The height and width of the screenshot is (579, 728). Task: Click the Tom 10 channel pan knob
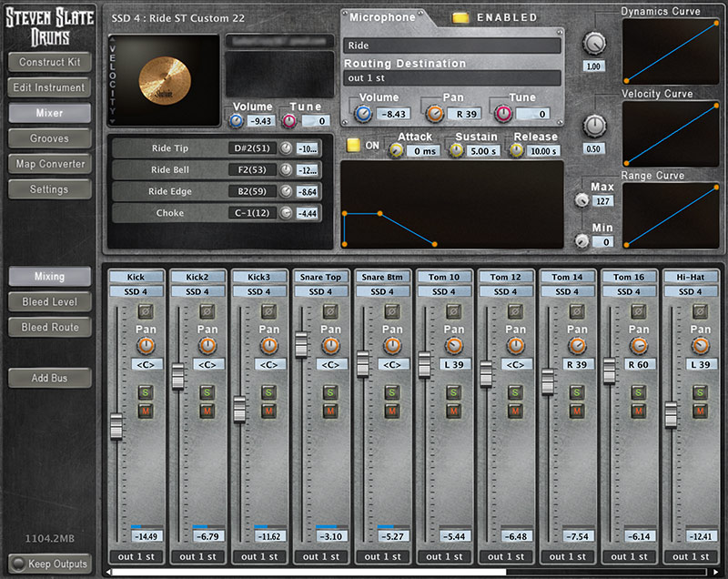(x=453, y=346)
